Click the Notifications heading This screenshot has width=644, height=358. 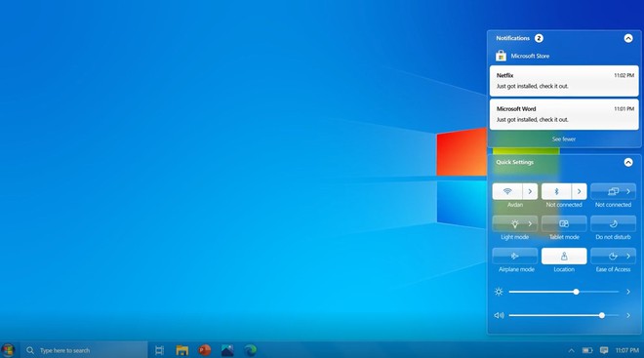coord(512,38)
